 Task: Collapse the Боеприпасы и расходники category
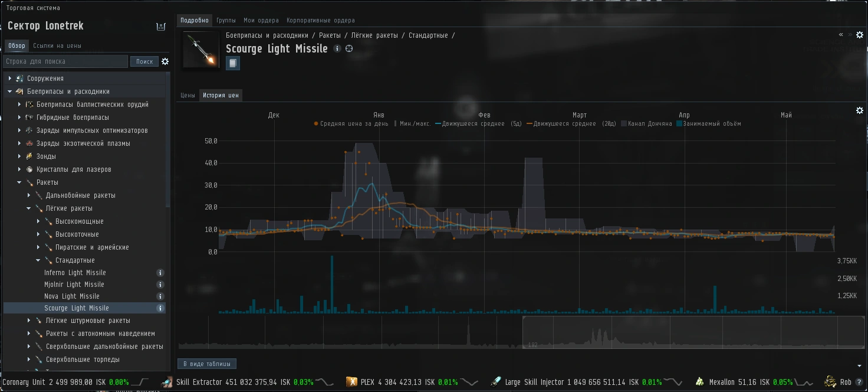10,92
